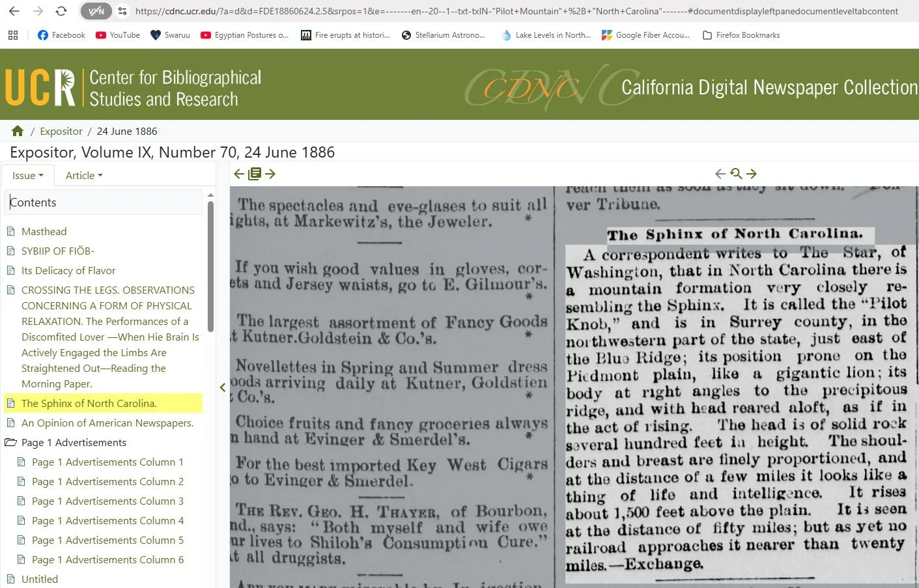This screenshot has height=588, width=919.
Task: Click the Masthead document icon
Action: point(10,231)
